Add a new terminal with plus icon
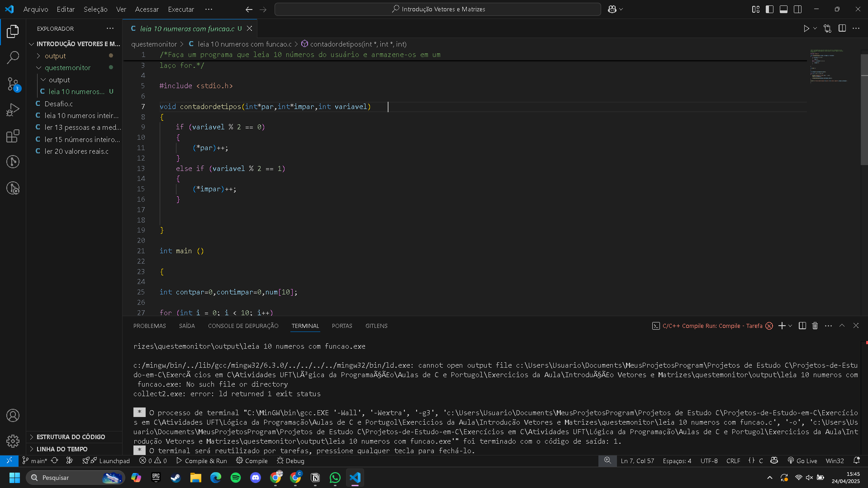Viewport: 868px width, 488px height. pos(782,326)
